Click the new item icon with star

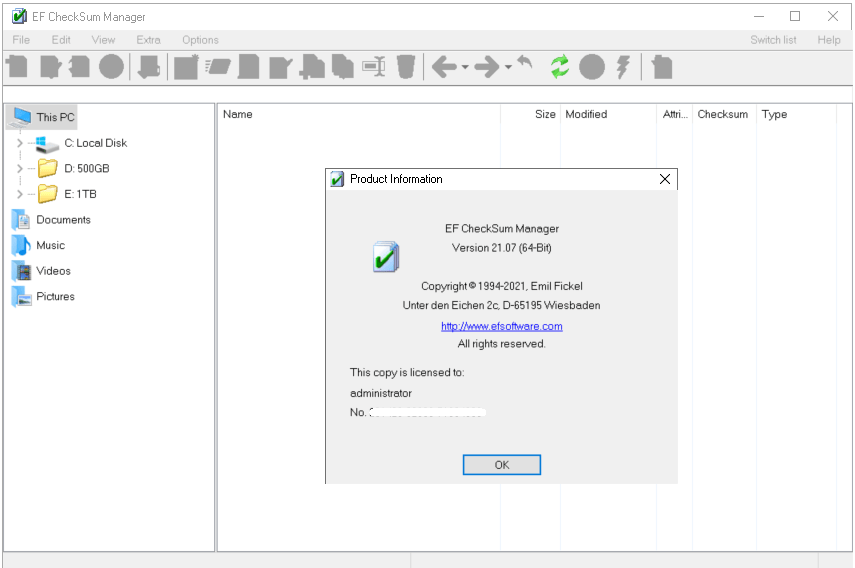[186, 67]
